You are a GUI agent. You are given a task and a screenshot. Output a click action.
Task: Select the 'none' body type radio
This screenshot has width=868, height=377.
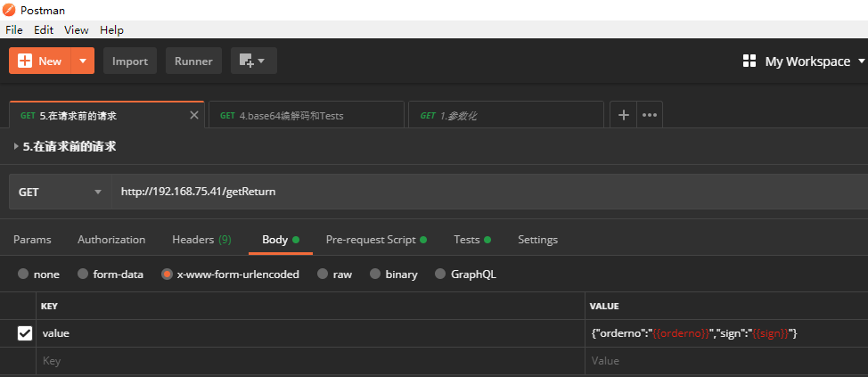24,275
